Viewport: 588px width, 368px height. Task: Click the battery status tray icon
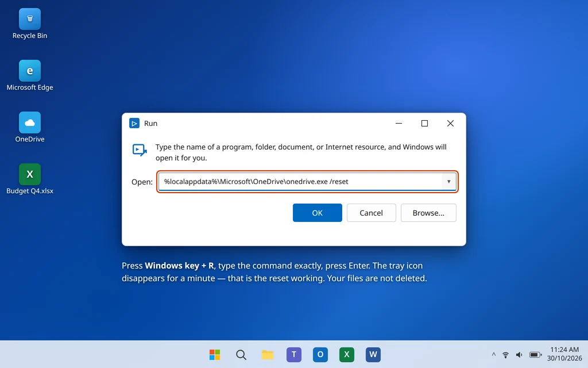536,354
